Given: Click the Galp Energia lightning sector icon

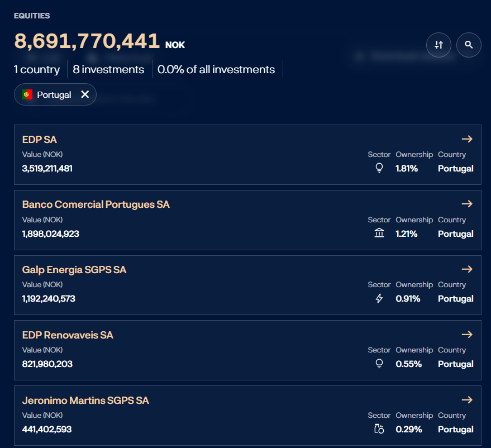Looking at the screenshot, I should pos(379,299).
